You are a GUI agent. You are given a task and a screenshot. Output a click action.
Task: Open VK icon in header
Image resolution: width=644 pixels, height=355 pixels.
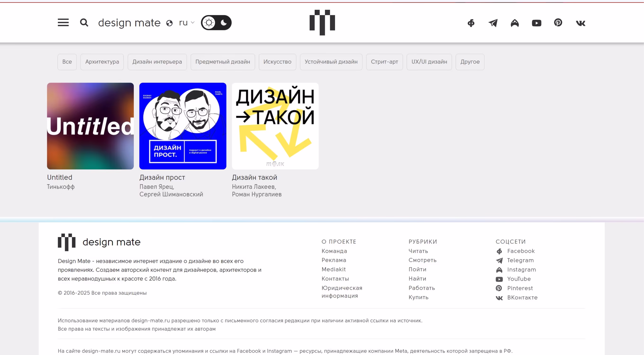click(581, 23)
